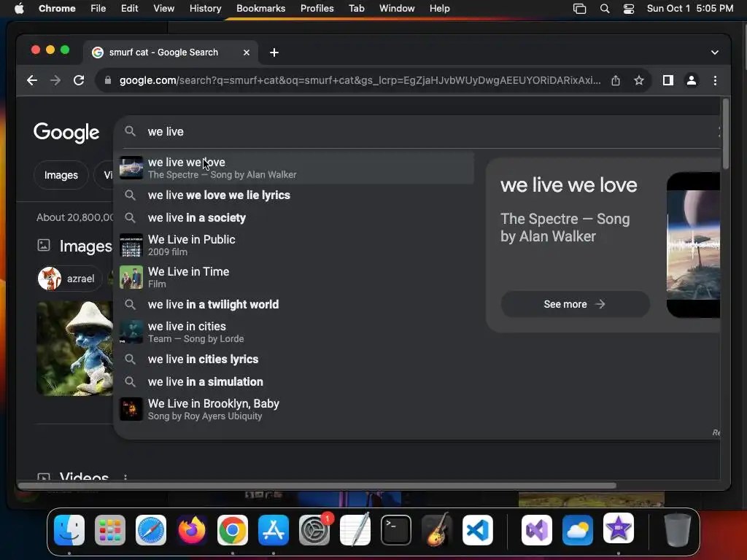747x560 pixels.
Task: Open the Chrome profile avatar menu
Action: (692, 80)
